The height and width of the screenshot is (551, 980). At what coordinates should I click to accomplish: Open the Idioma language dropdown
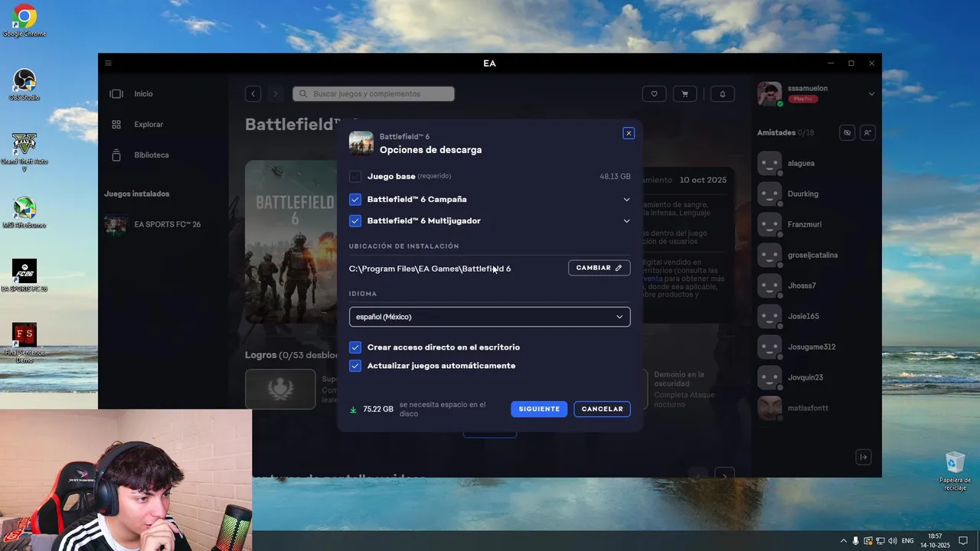pyautogui.click(x=490, y=317)
